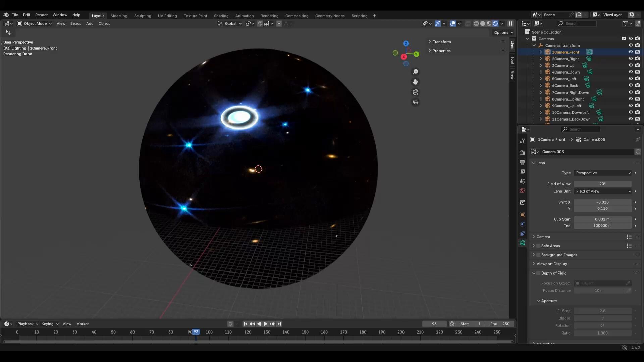Open the Render menu
Screen dimensions: 644x362
(41, 15)
